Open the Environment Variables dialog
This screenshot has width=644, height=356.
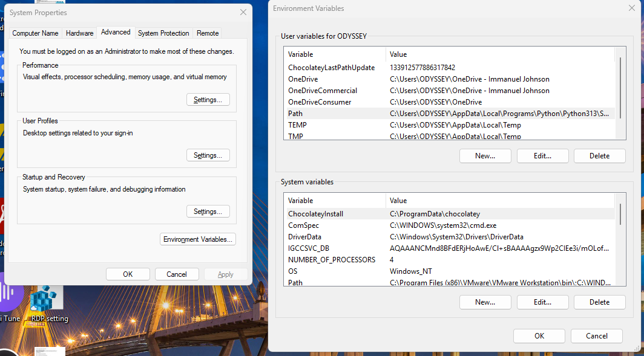(197, 239)
